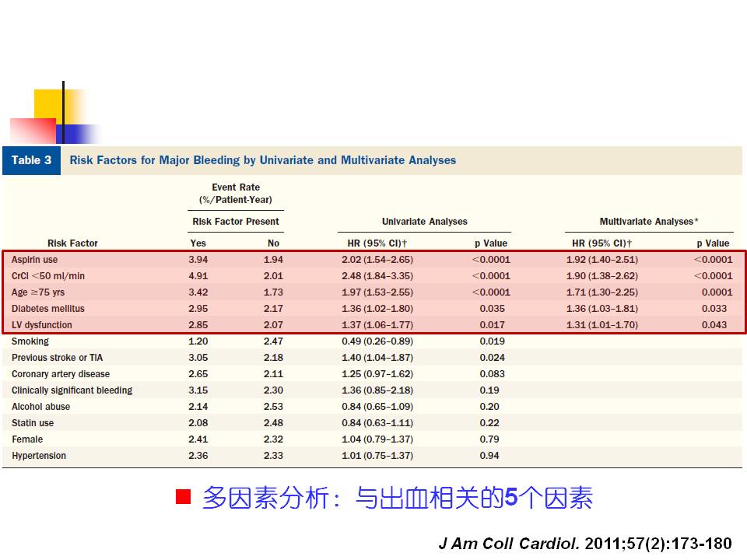Click the LV dysfunction row label
The width and height of the screenshot is (747, 560).
click(x=42, y=325)
